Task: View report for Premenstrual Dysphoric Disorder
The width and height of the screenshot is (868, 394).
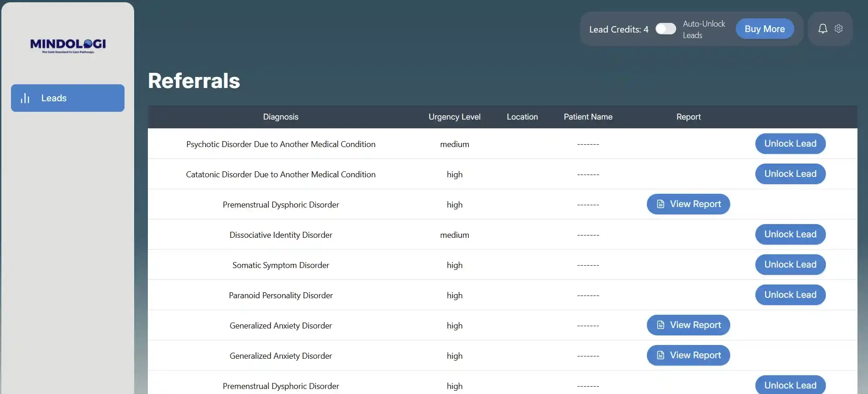Action: click(x=688, y=204)
